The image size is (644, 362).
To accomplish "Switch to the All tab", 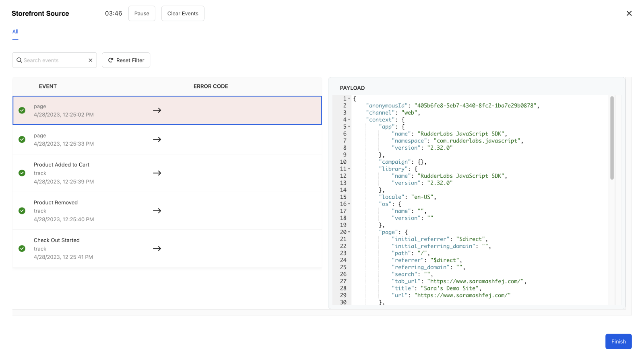I will click(15, 31).
